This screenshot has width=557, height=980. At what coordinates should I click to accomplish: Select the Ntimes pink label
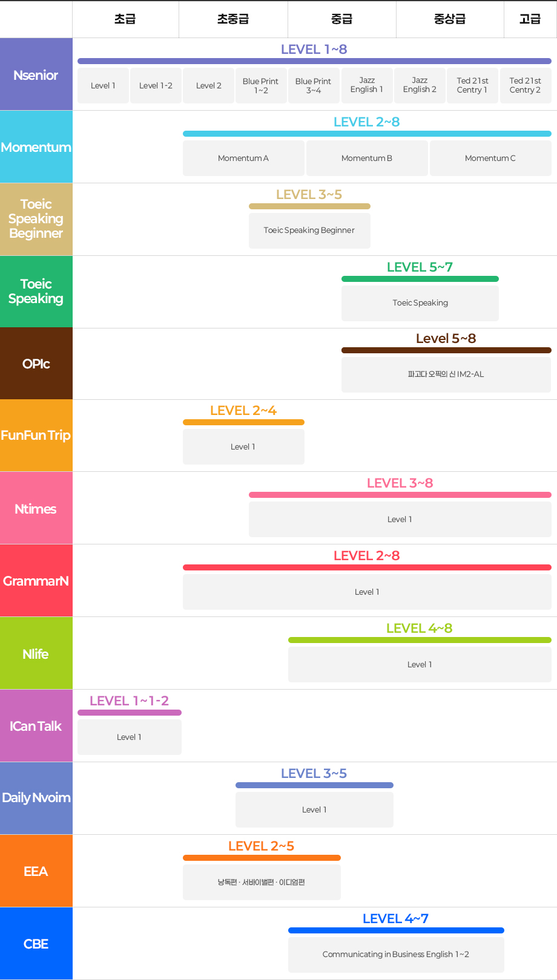coord(36,508)
